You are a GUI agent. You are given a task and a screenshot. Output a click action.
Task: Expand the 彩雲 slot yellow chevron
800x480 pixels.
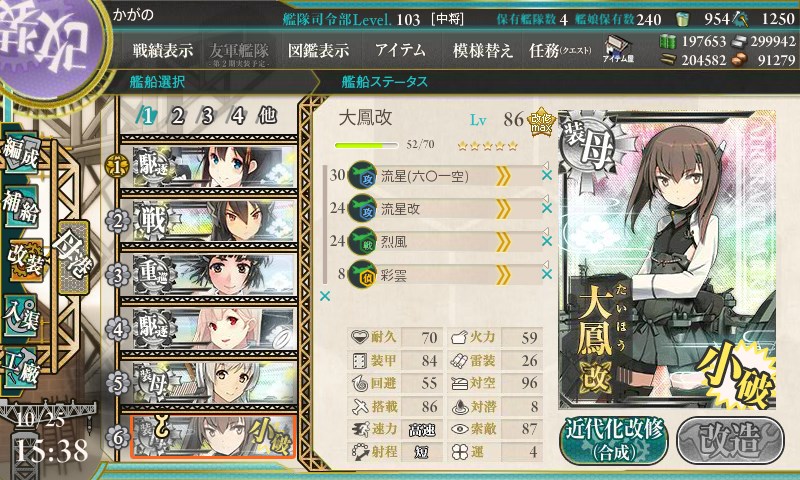pos(503,275)
